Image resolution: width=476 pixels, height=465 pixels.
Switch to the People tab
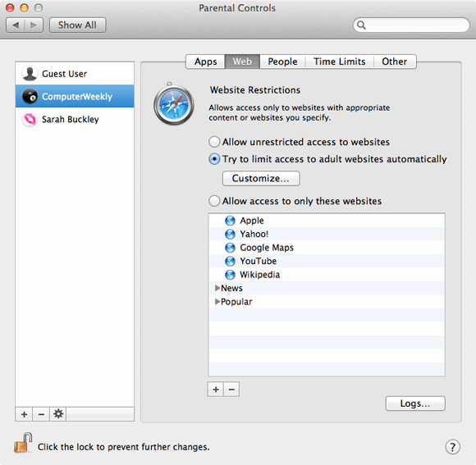click(282, 62)
